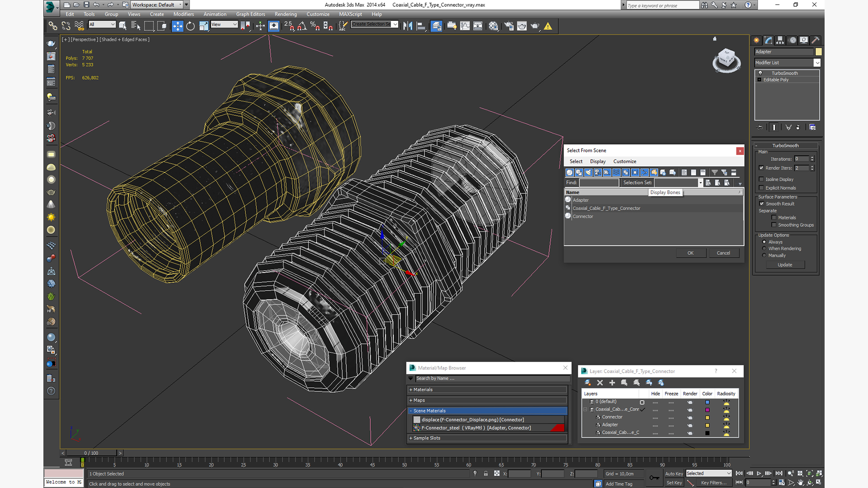Viewport: 868px width, 488px height.
Task: Select the Manually update radio button
Action: click(x=764, y=255)
